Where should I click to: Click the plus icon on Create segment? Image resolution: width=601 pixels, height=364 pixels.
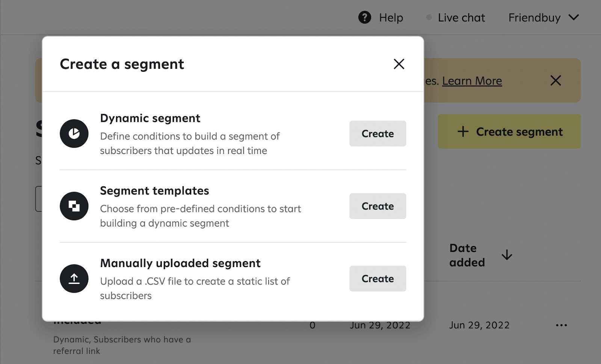point(463,131)
